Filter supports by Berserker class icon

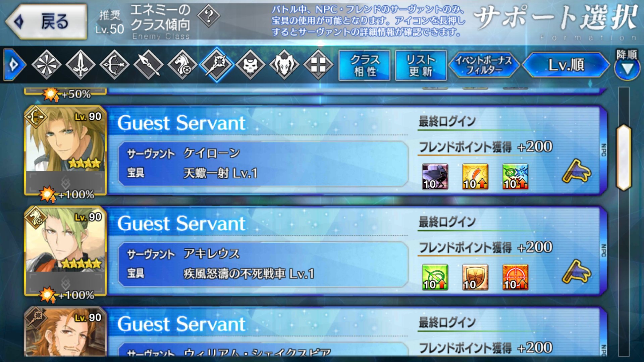[284, 64]
